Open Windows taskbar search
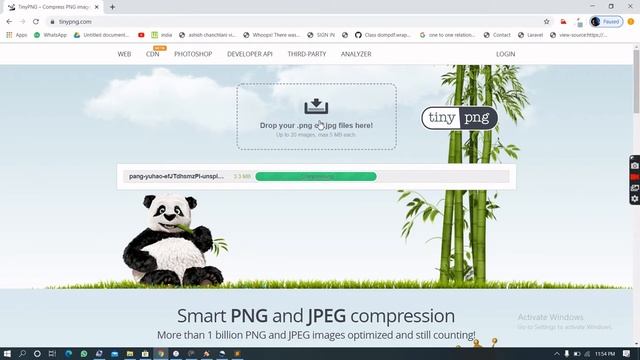 [x=22, y=353]
